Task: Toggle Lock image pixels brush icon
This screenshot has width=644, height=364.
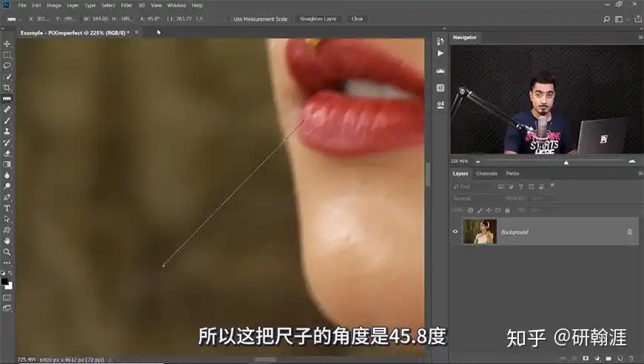Action: coord(480,210)
